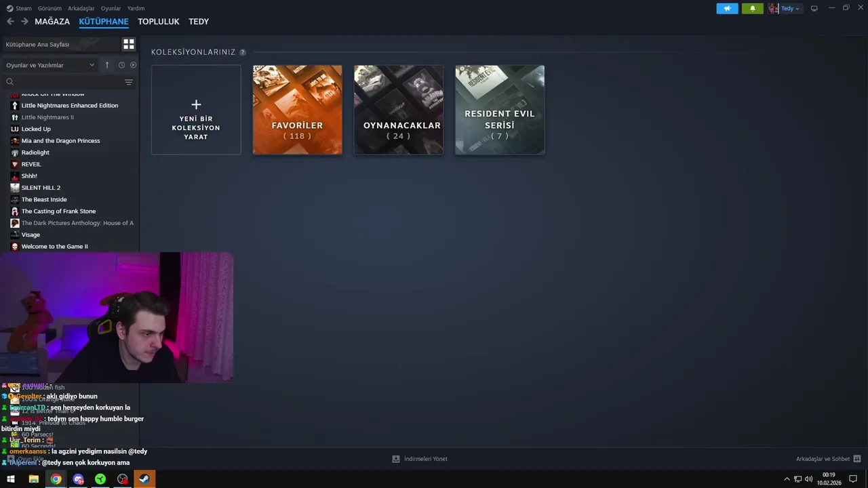Image resolution: width=868 pixels, height=488 pixels.
Task: Click the collections help question mark
Action: [x=243, y=52]
